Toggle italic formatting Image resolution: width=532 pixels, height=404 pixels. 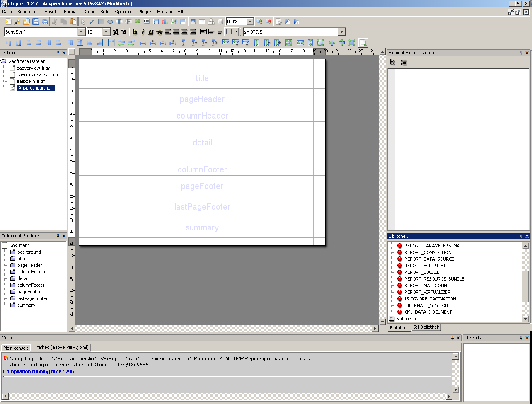[143, 32]
